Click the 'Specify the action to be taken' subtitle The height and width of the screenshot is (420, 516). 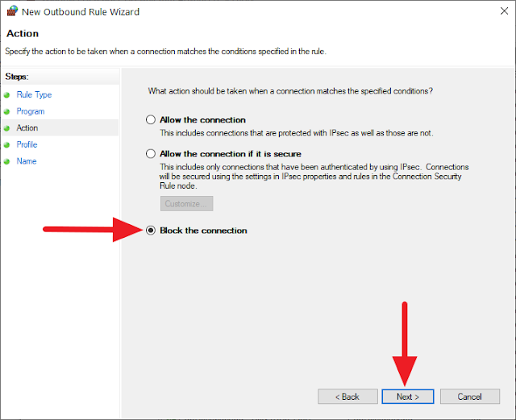pyautogui.click(x=165, y=52)
